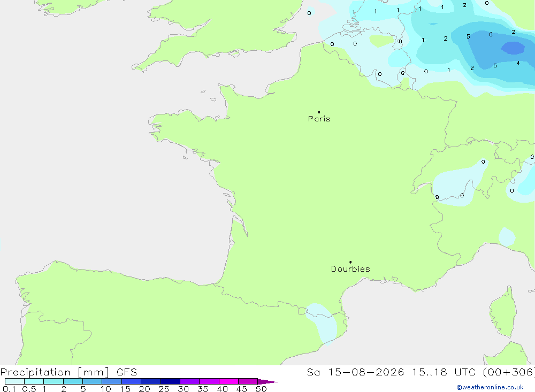Select the 15–20 mm blue legend swatch

pos(131,381)
